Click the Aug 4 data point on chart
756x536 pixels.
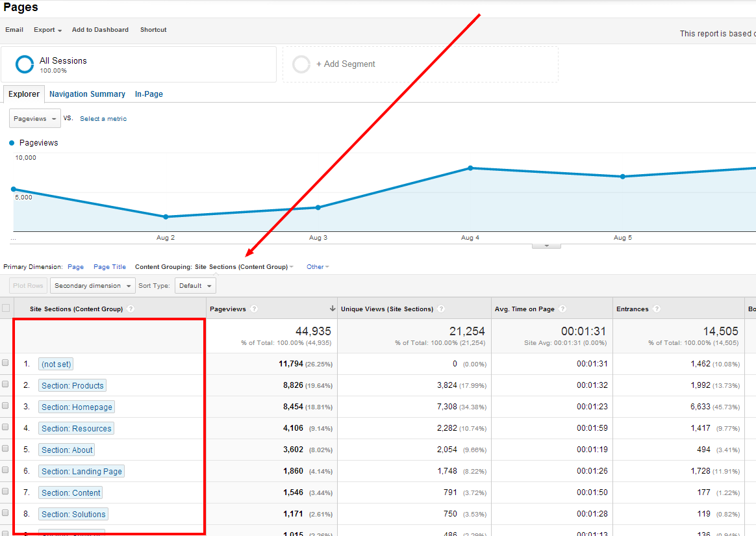[x=470, y=168]
